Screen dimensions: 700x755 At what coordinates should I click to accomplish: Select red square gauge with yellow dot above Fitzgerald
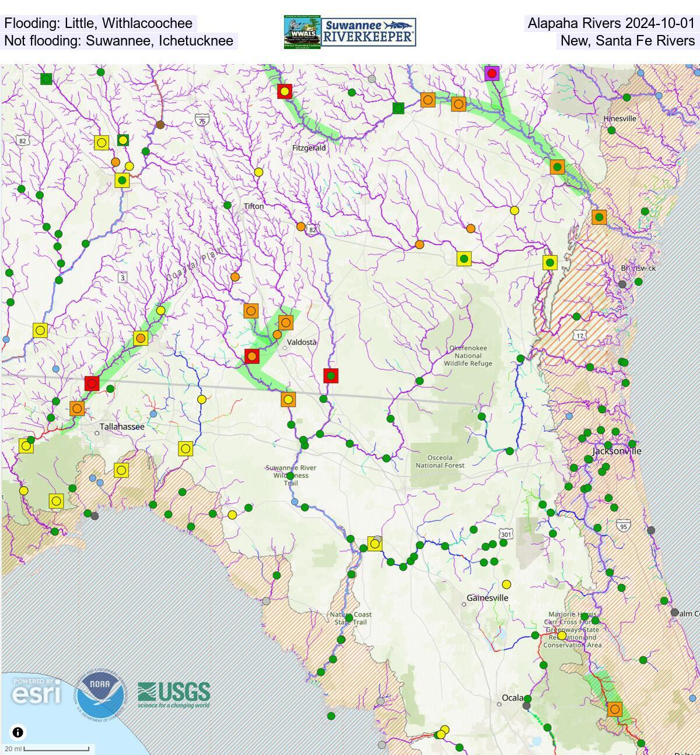(x=284, y=91)
